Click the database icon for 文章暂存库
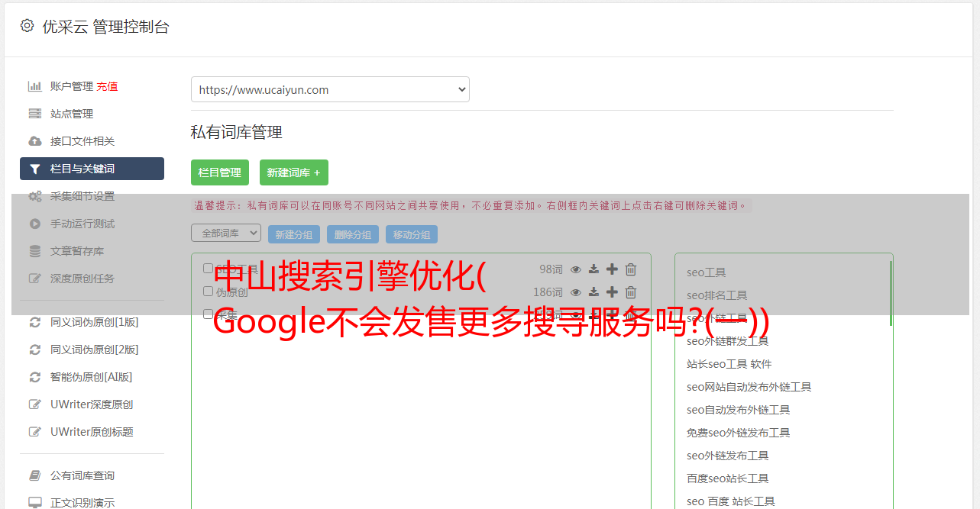The height and width of the screenshot is (509, 980). click(x=35, y=251)
